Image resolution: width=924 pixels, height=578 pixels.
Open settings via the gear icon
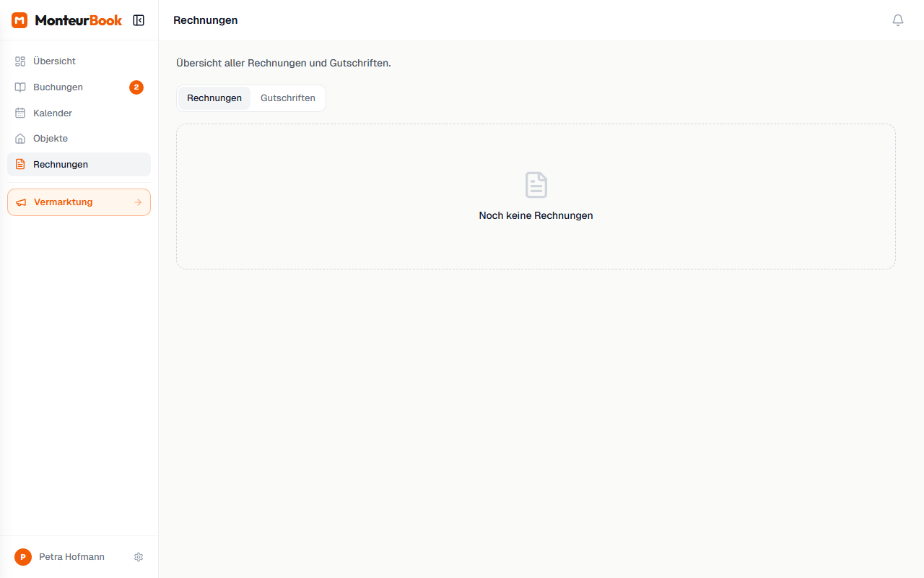pyautogui.click(x=139, y=557)
